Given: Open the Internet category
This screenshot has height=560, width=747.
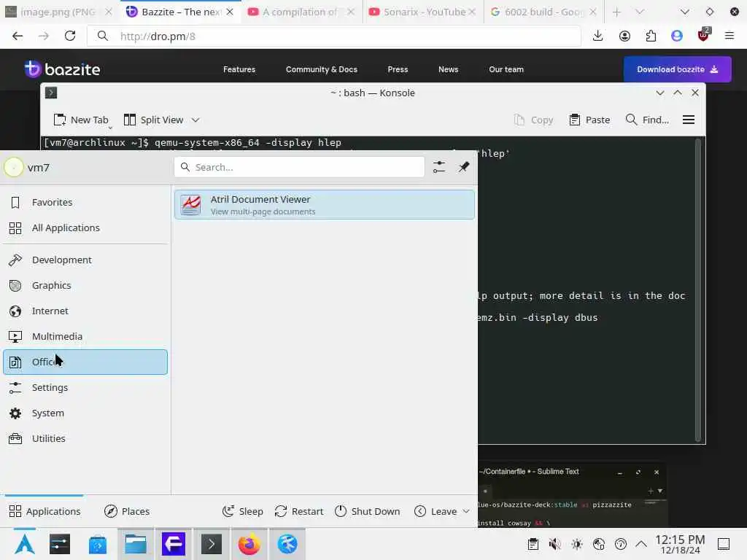Looking at the screenshot, I should point(86,311).
